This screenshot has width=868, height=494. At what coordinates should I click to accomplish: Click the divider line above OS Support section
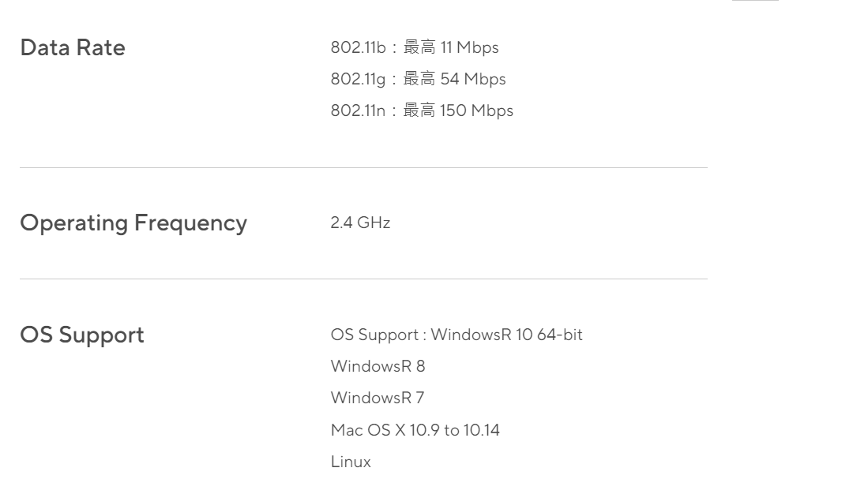pos(363,279)
